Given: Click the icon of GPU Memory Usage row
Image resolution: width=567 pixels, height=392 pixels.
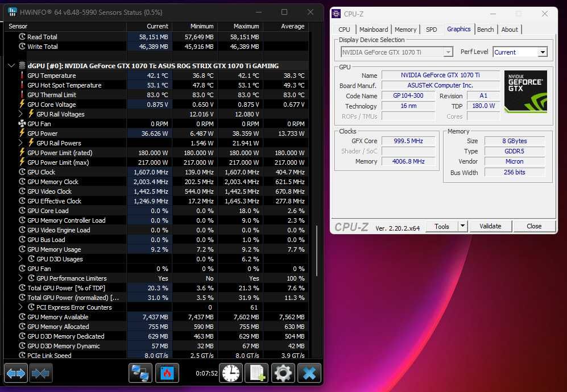Looking at the screenshot, I should [x=22, y=249].
